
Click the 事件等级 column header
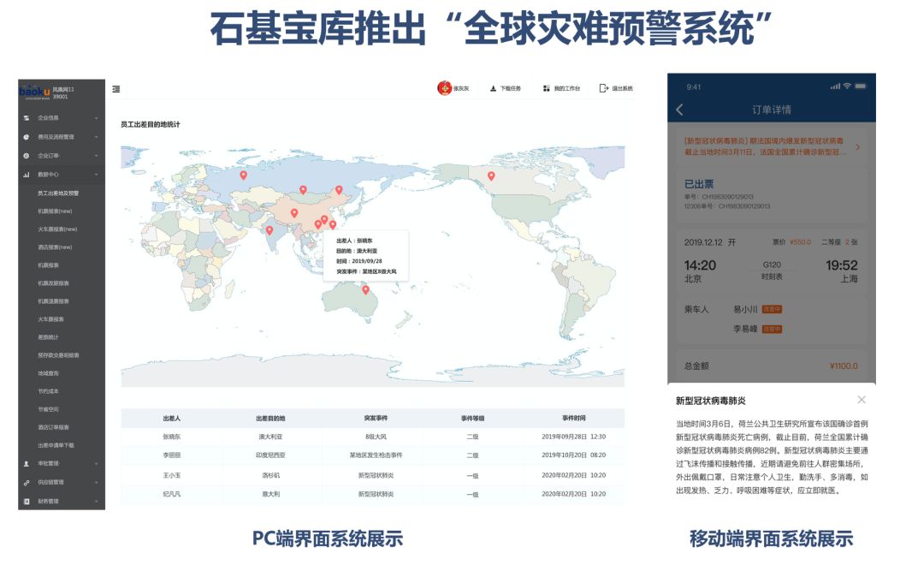(x=472, y=419)
